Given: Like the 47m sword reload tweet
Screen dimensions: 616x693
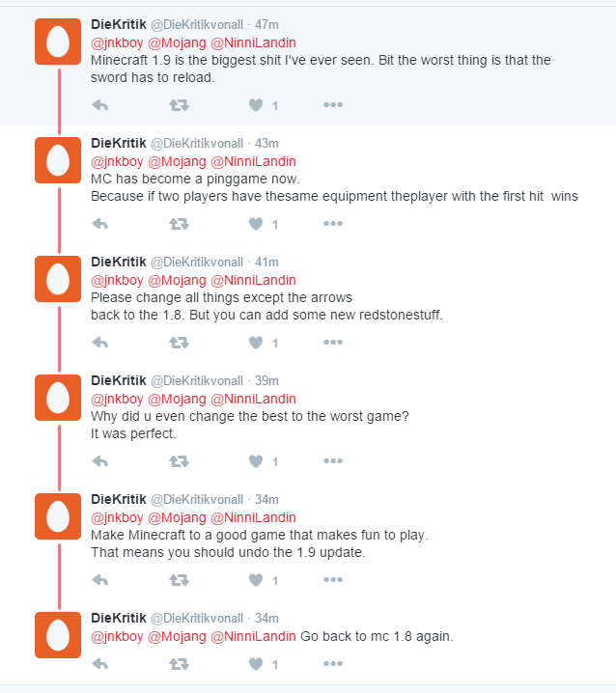Looking at the screenshot, I should click(256, 105).
